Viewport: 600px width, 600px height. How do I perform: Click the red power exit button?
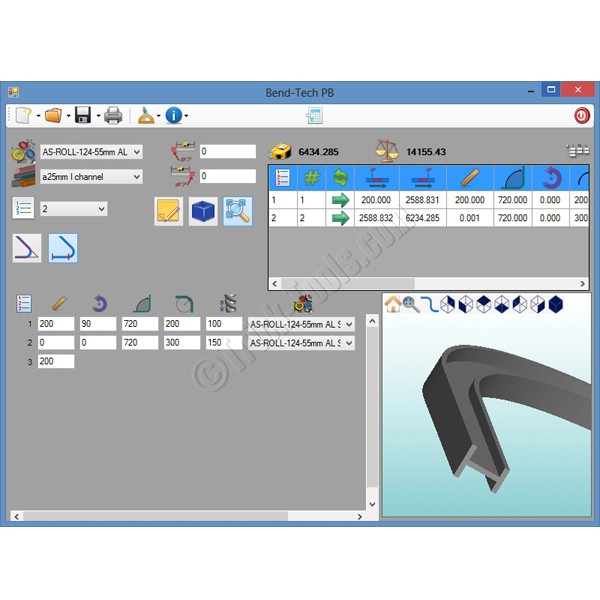[x=582, y=115]
